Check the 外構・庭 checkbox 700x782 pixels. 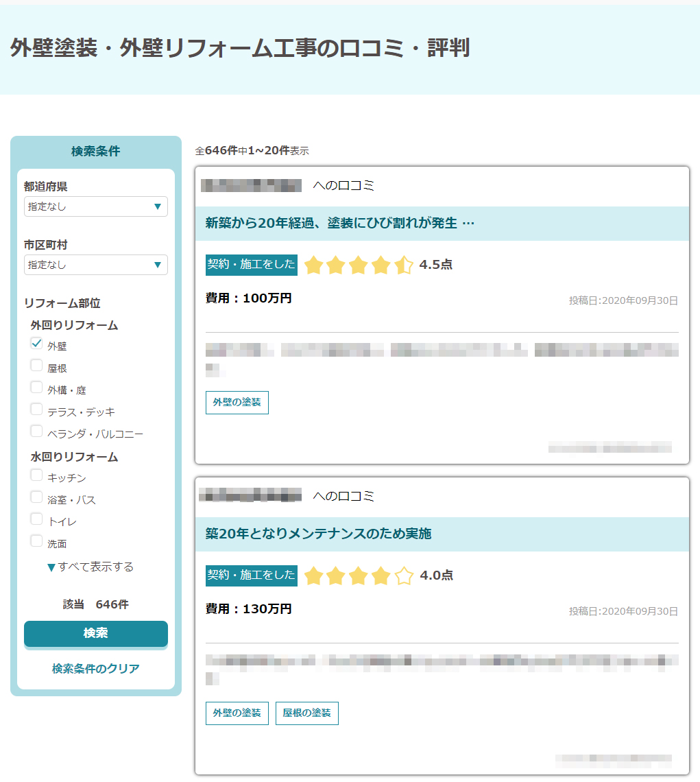(x=37, y=388)
